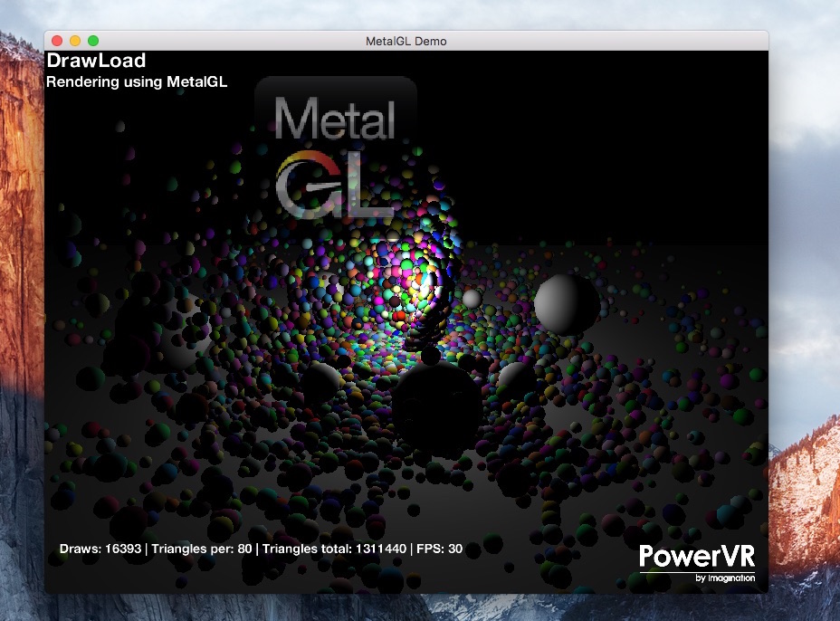Click the DrawLoad heading text

point(96,60)
